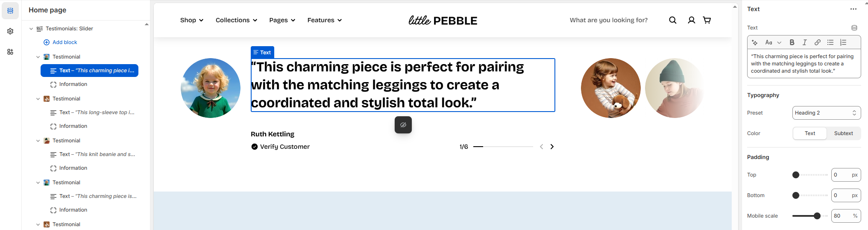Click the numbered list icon
The image size is (868, 230).
pyautogui.click(x=843, y=42)
